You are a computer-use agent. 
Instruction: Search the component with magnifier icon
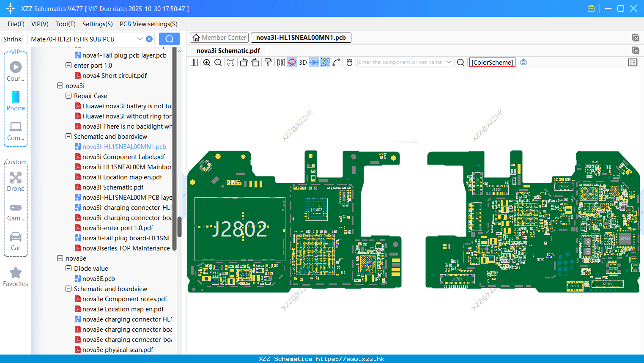(x=461, y=62)
